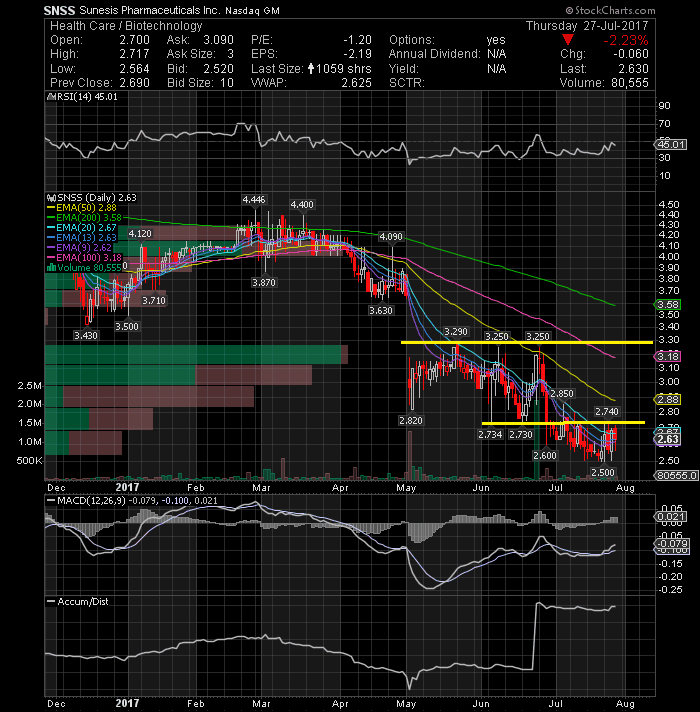The width and height of the screenshot is (700, 712).
Task: Click the SNSS ticker symbol in title
Action: click(59, 10)
